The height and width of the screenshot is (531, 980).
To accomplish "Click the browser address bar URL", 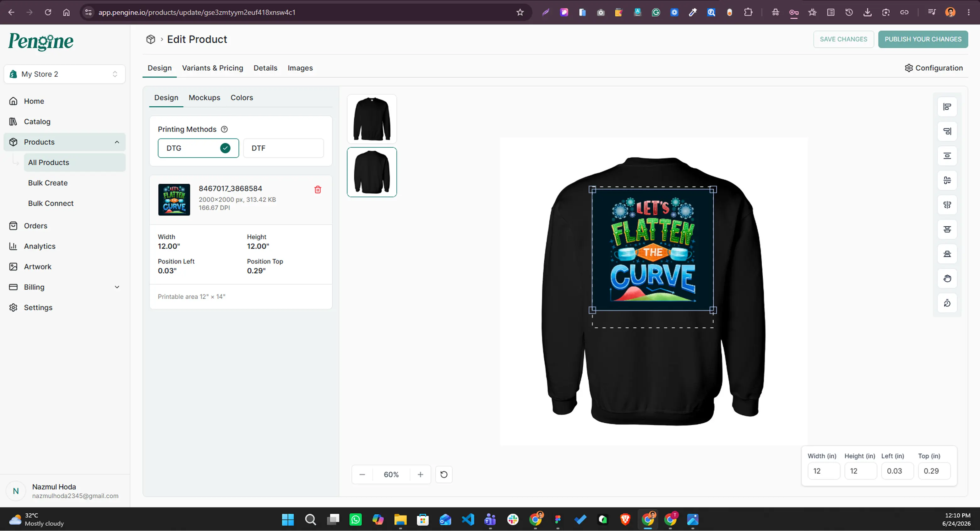I will (197, 12).
